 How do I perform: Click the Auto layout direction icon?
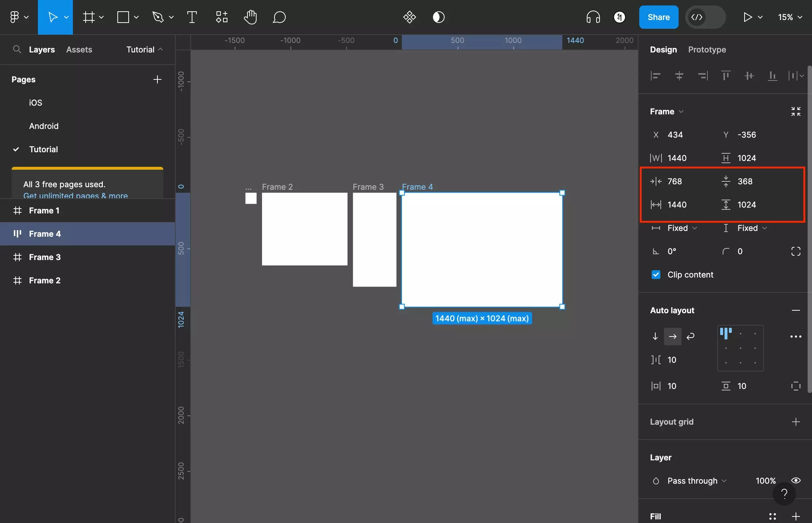pyautogui.click(x=673, y=336)
